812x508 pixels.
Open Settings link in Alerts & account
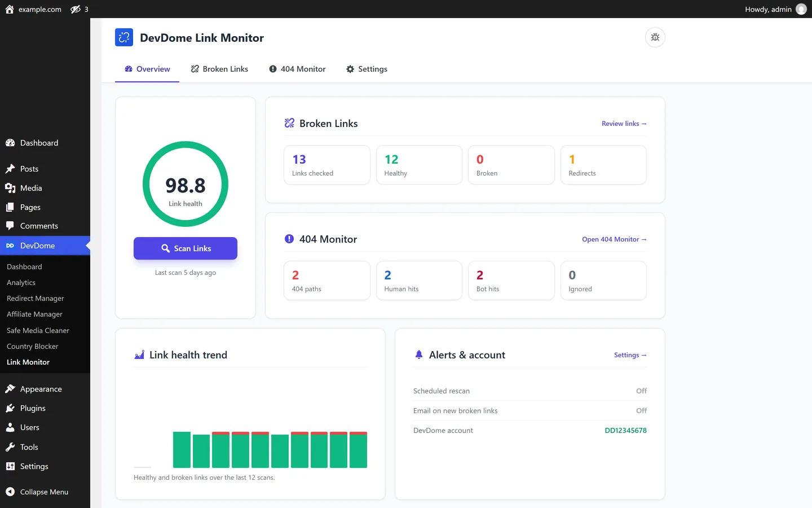pyautogui.click(x=630, y=355)
